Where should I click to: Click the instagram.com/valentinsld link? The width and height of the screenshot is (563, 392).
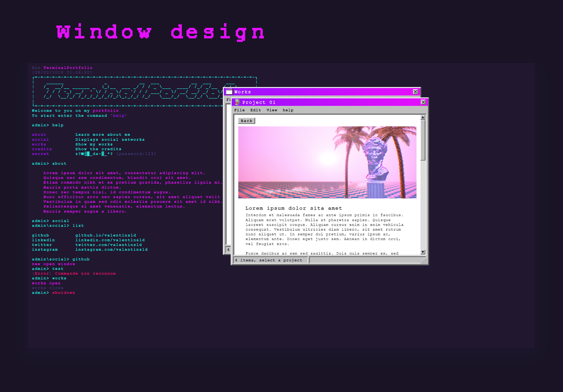111,250
